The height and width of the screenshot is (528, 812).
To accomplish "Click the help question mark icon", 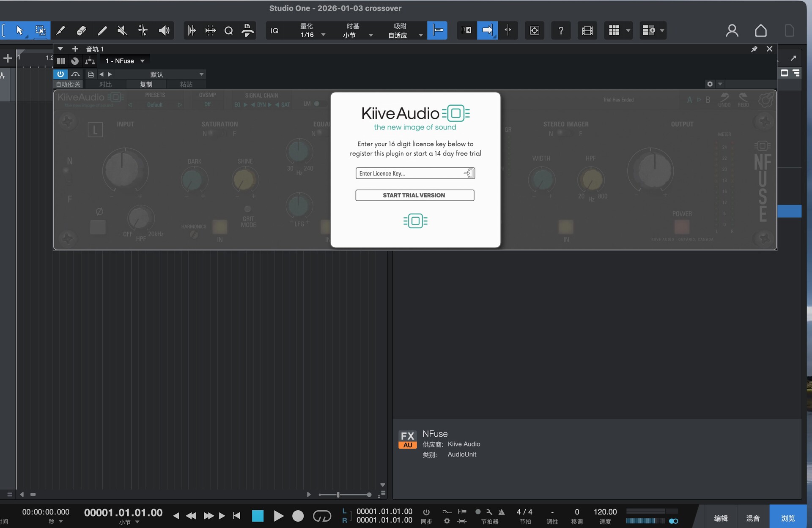I will pos(561,30).
